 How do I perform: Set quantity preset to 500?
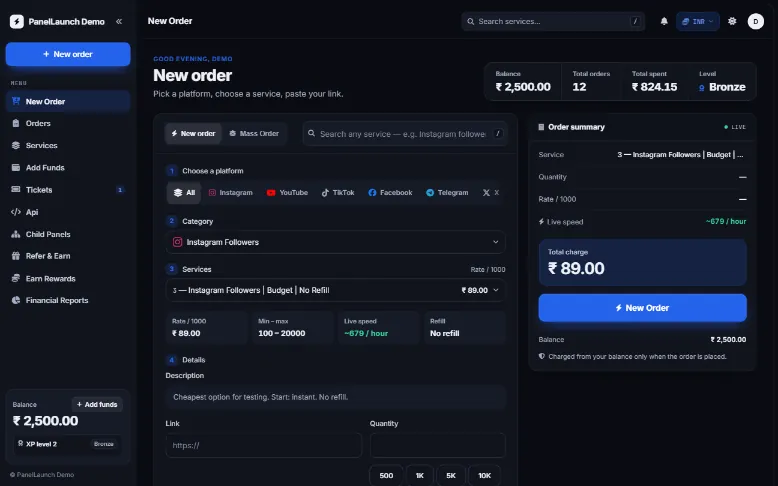click(386, 476)
